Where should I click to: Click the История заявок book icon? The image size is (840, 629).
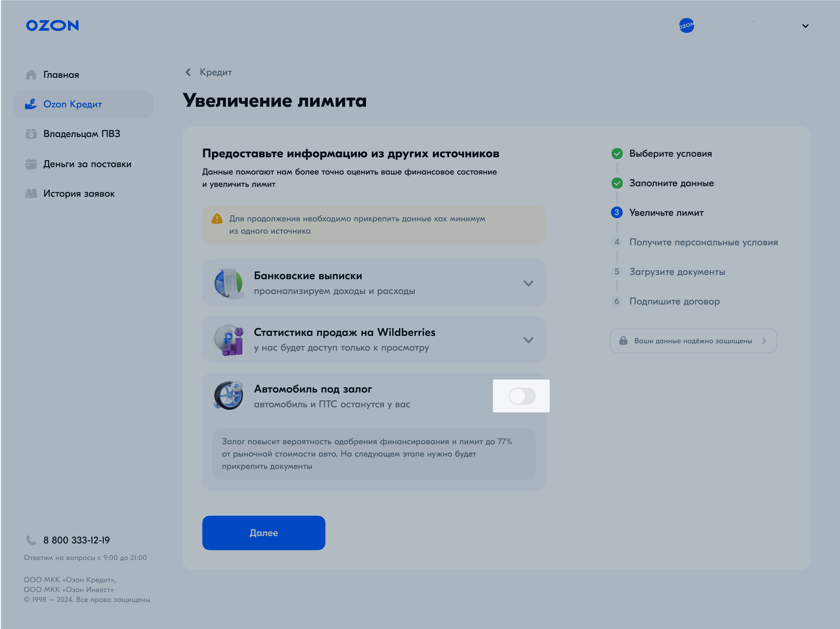point(31,193)
